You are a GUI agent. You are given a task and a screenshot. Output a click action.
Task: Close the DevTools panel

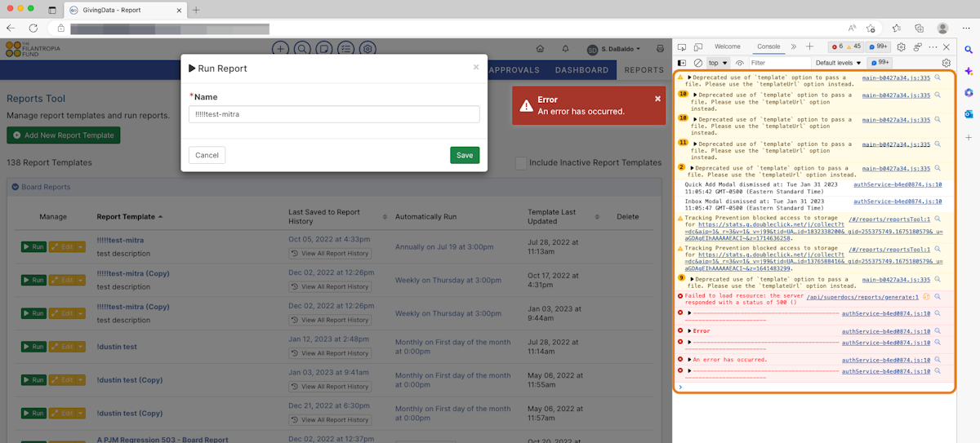(947, 47)
